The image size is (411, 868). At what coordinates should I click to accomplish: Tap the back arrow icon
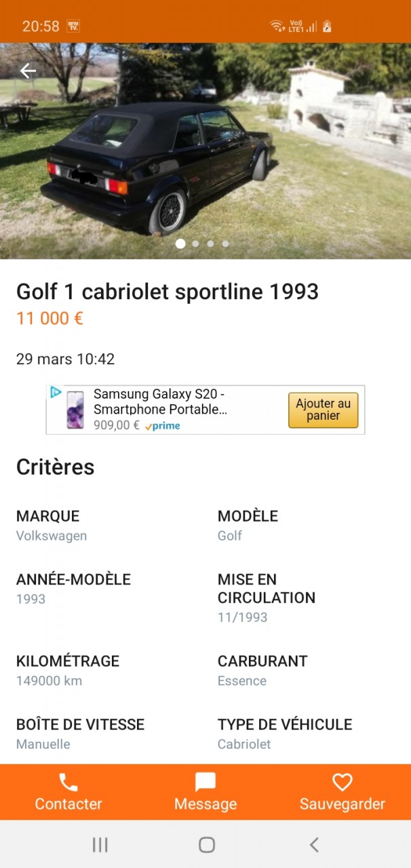(x=28, y=71)
